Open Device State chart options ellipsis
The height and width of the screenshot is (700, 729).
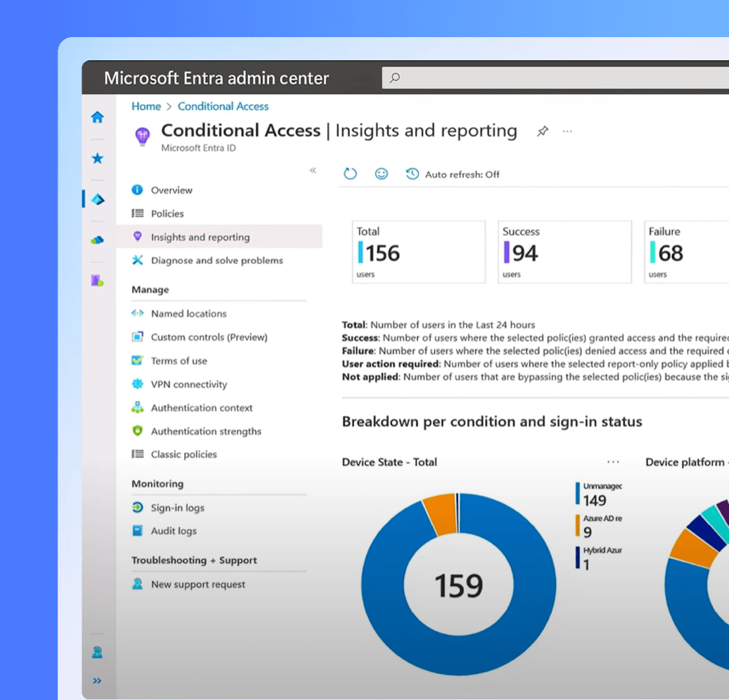click(x=613, y=462)
